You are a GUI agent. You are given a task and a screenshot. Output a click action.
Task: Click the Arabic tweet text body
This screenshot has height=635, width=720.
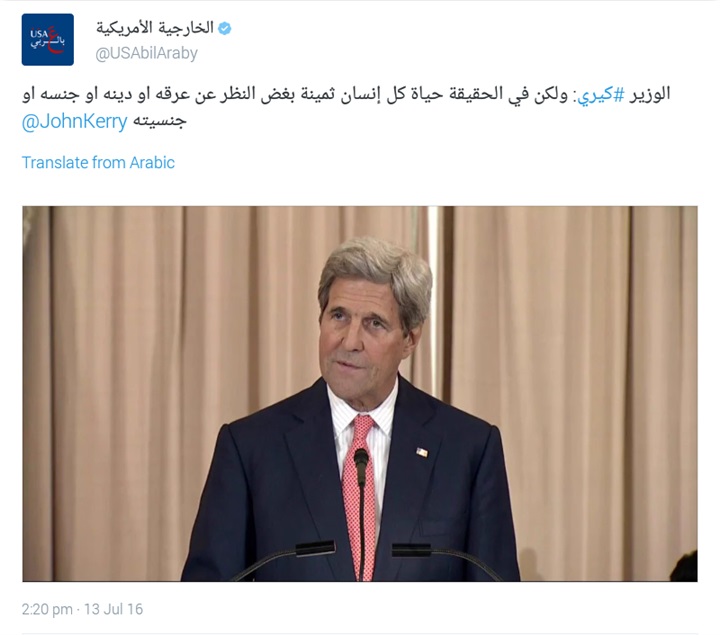pos(346,108)
